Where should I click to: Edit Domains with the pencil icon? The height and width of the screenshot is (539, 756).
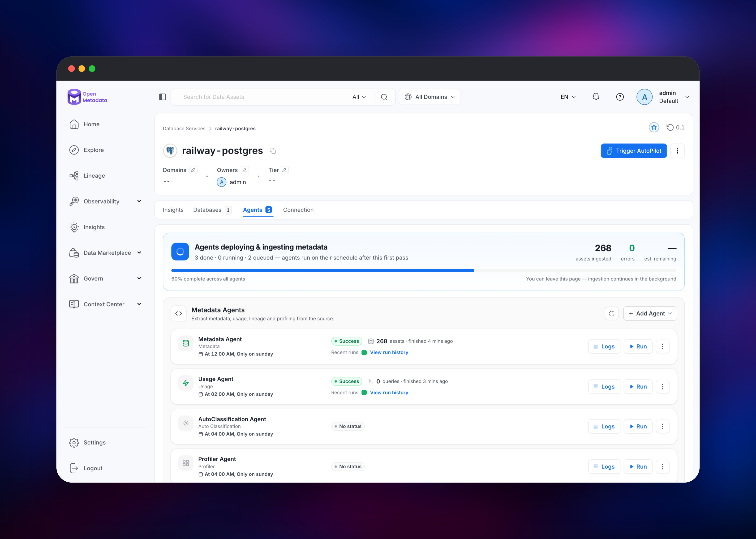coord(193,170)
